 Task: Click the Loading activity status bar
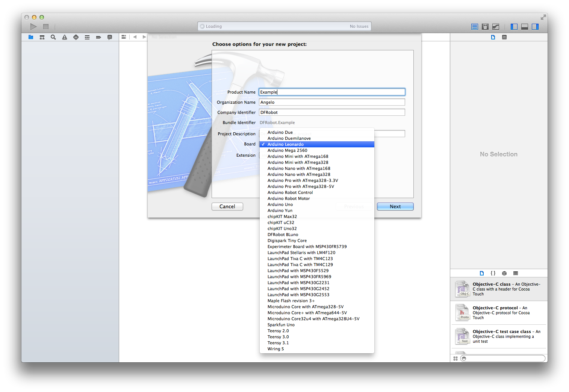tap(284, 26)
